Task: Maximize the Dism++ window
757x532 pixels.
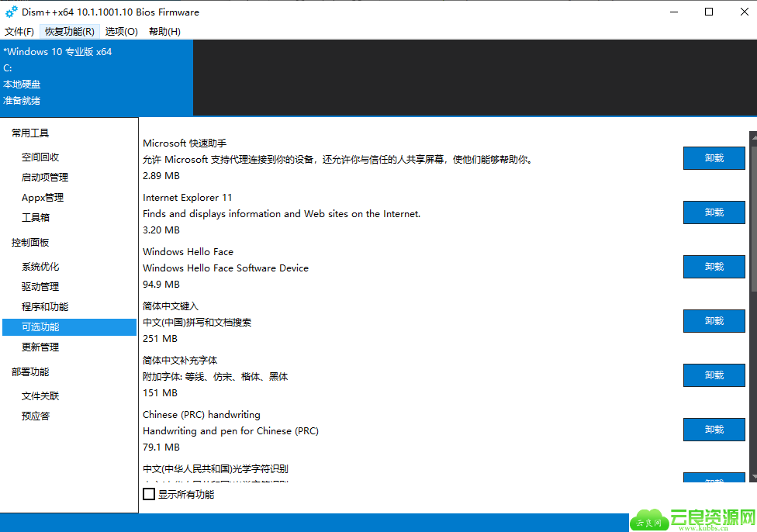Action: (x=709, y=12)
